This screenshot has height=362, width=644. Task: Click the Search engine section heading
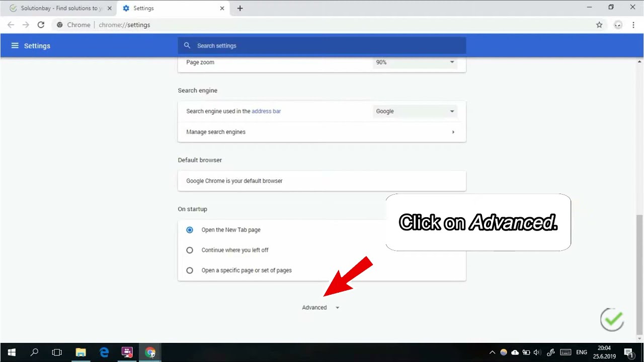pyautogui.click(x=198, y=90)
